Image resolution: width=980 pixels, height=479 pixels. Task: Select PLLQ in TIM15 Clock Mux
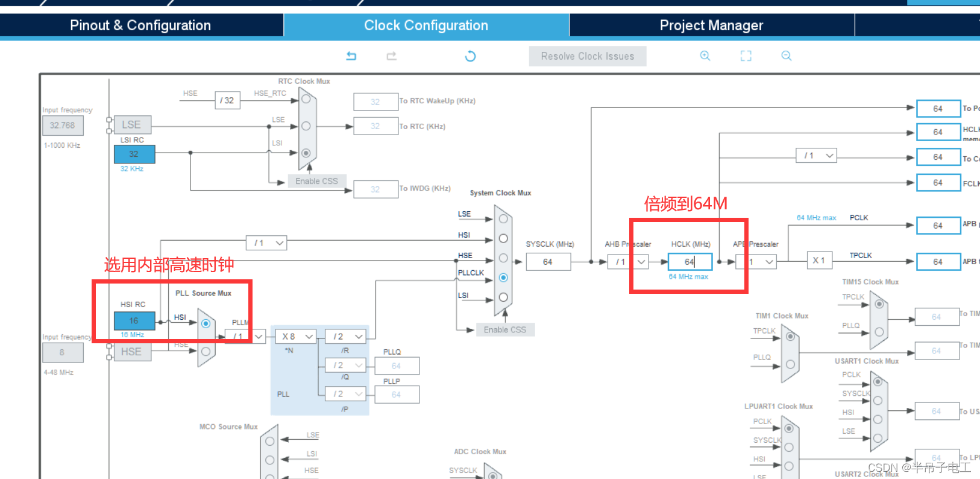(879, 332)
